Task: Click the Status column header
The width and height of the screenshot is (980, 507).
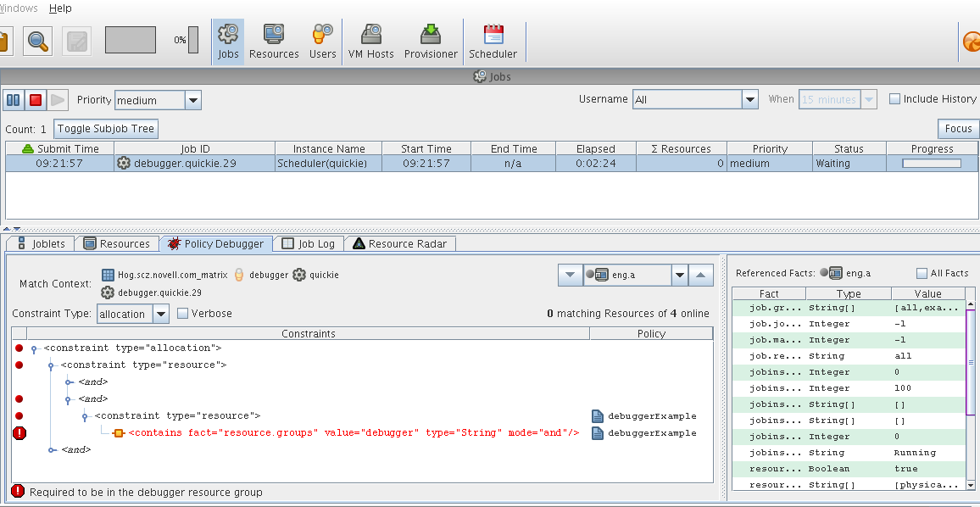Action: [849, 148]
